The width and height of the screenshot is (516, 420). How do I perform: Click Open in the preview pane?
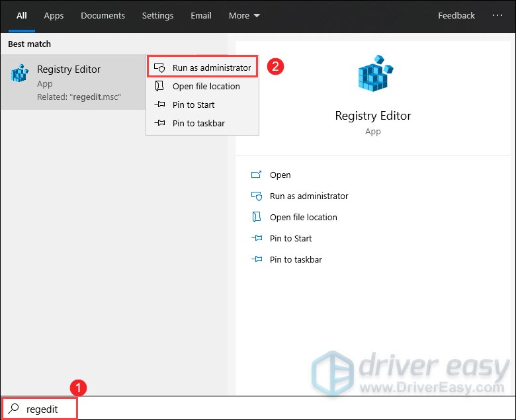280,175
